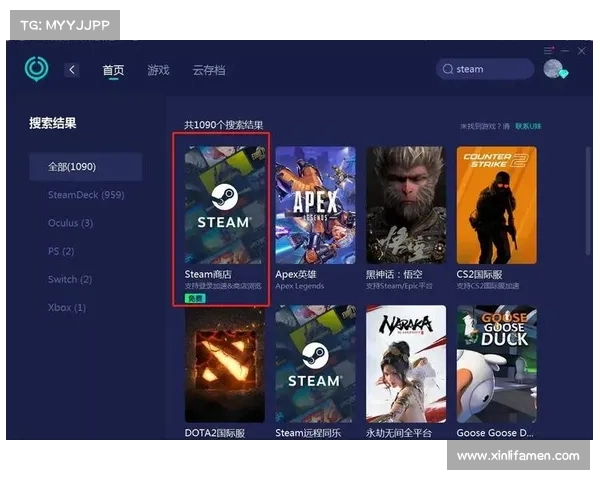The width and height of the screenshot is (600, 480).
Task: Click the CS2国际服 title text
Action: tap(479, 274)
